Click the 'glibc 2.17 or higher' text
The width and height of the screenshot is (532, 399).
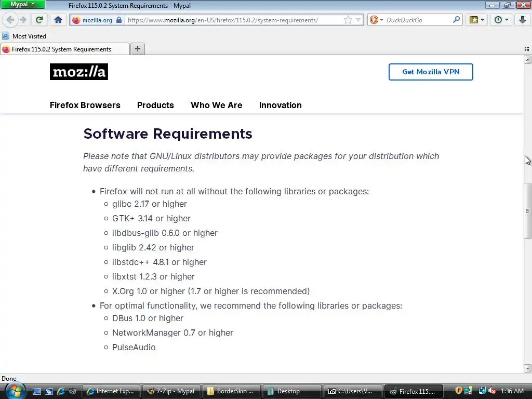pos(150,204)
